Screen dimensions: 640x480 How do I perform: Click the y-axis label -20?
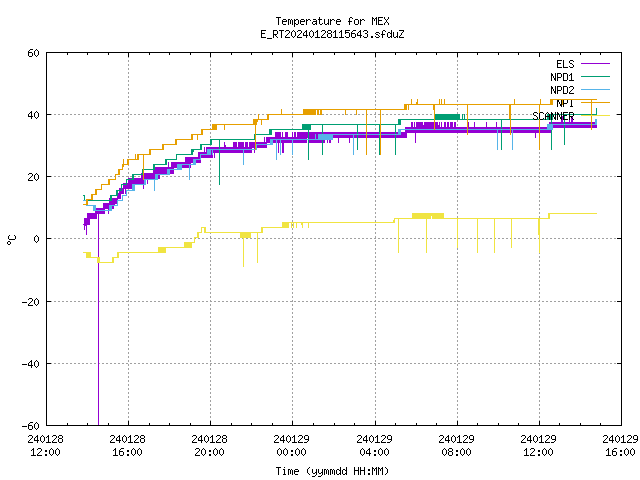coord(31,302)
